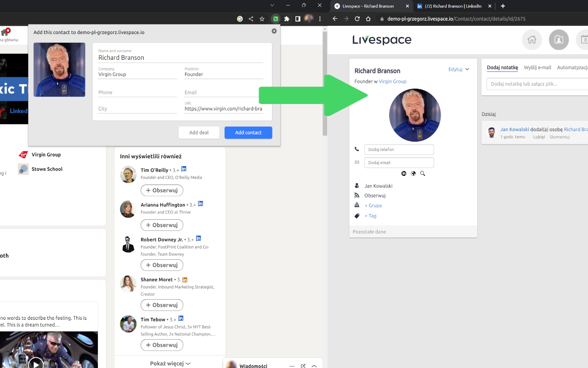
Task: Click the tag icon beside + Tag
Action: pyautogui.click(x=357, y=216)
